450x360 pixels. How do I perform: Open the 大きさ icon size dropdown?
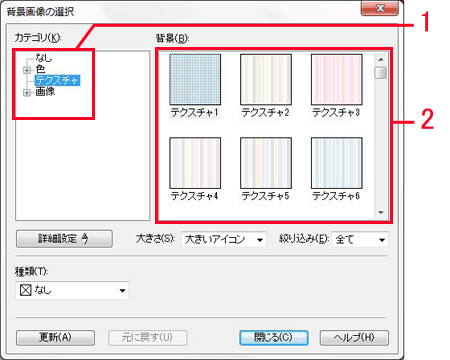tap(224, 239)
